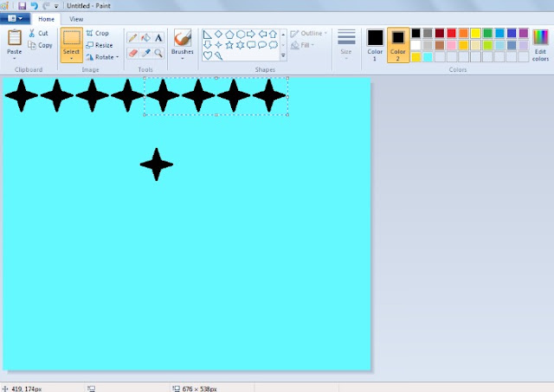Click the Brushes tool icon
Image resolution: width=554 pixels, height=392 pixels.
click(x=183, y=37)
